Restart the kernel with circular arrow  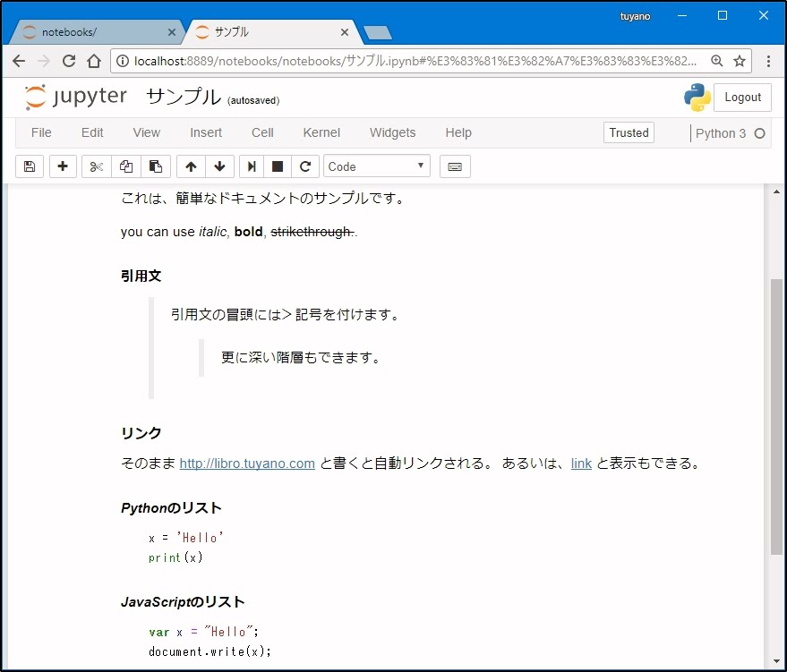(305, 166)
